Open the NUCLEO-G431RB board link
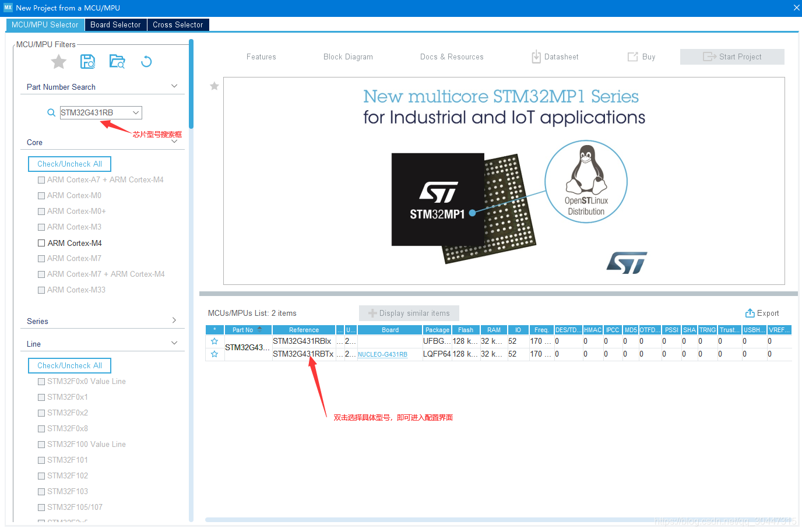This screenshot has height=532, width=802. pos(382,354)
